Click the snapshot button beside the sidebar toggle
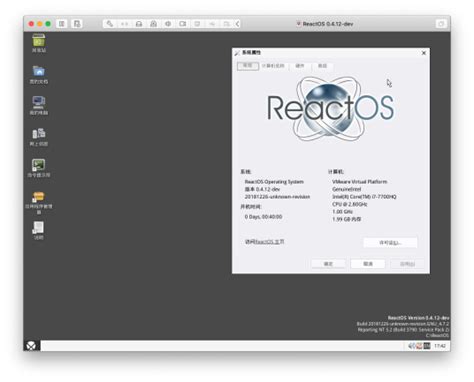474x382 pixels. (x=77, y=24)
